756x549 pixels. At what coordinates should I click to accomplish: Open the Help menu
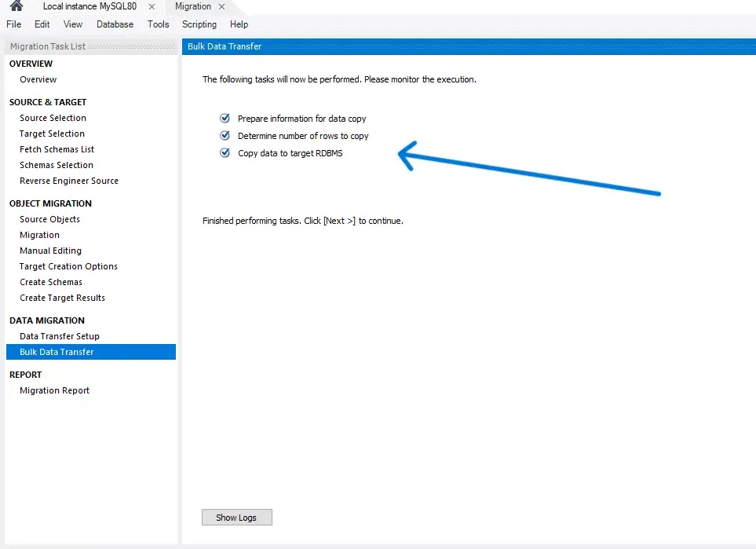coord(239,24)
